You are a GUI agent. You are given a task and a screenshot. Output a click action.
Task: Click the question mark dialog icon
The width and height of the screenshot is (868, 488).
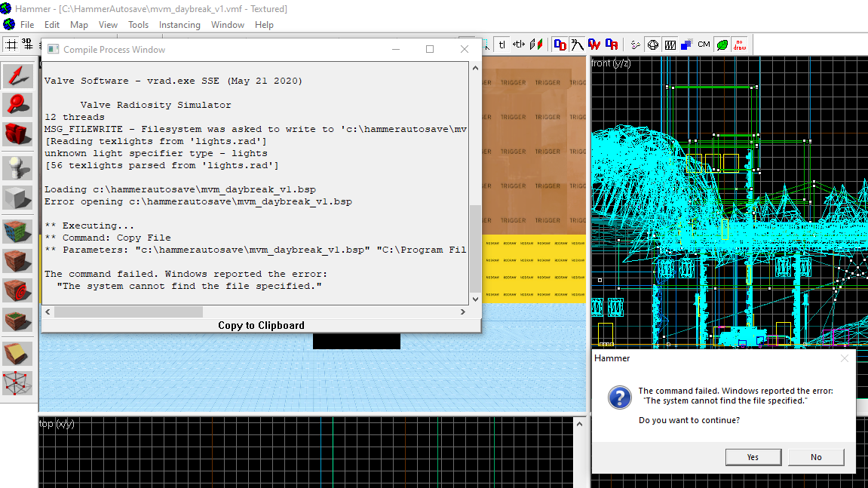click(619, 397)
